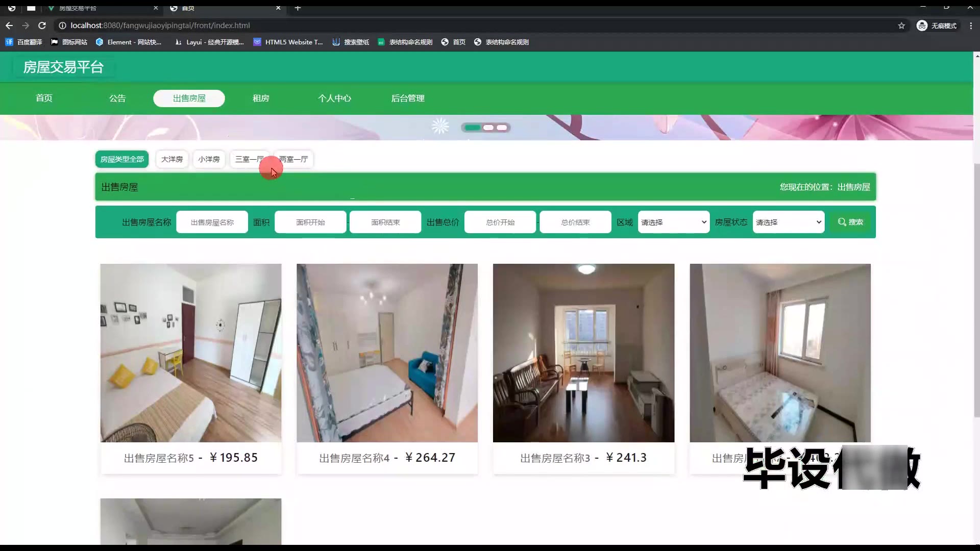Open Element bookmark in bookmarks bar
Image resolution: width=980 pixels, height=551 pixels.
(x=129, y=42)
